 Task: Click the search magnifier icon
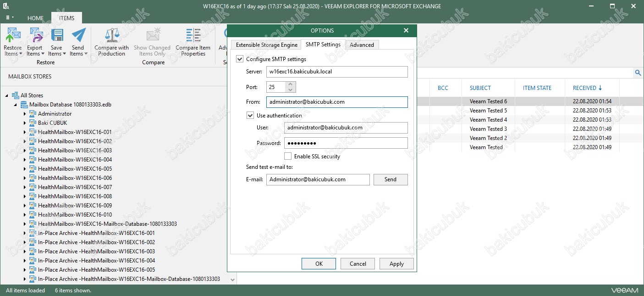pos(638,73)
